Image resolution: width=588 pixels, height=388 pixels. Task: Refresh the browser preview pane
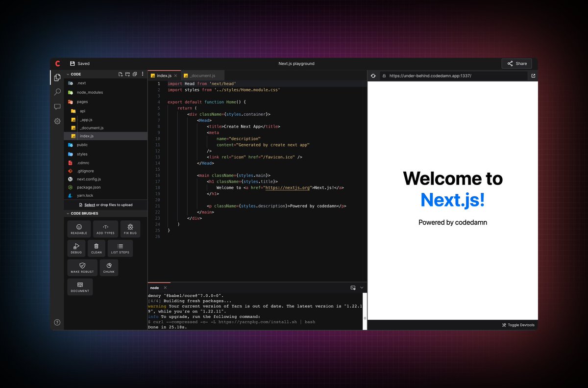tap(373, 76)
